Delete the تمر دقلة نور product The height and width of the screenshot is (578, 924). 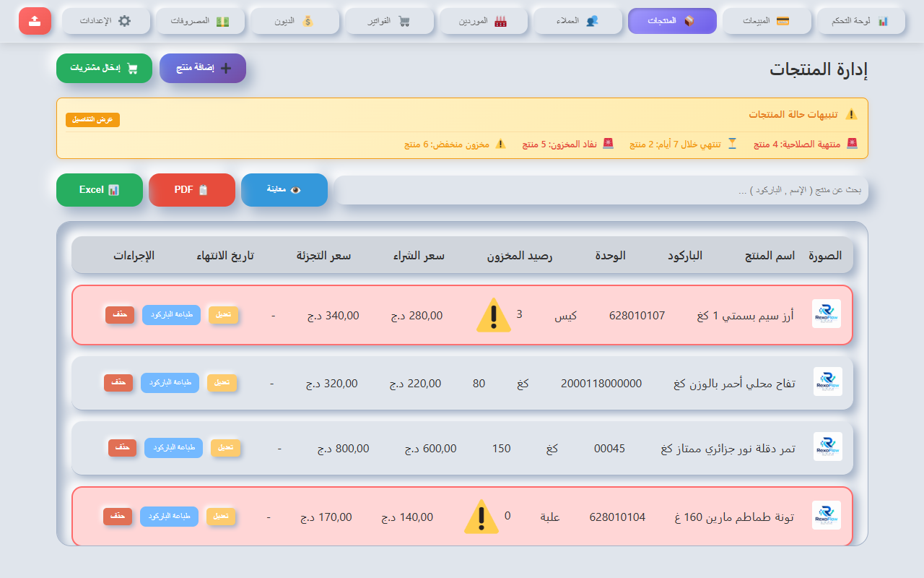(x=123, y=448)
